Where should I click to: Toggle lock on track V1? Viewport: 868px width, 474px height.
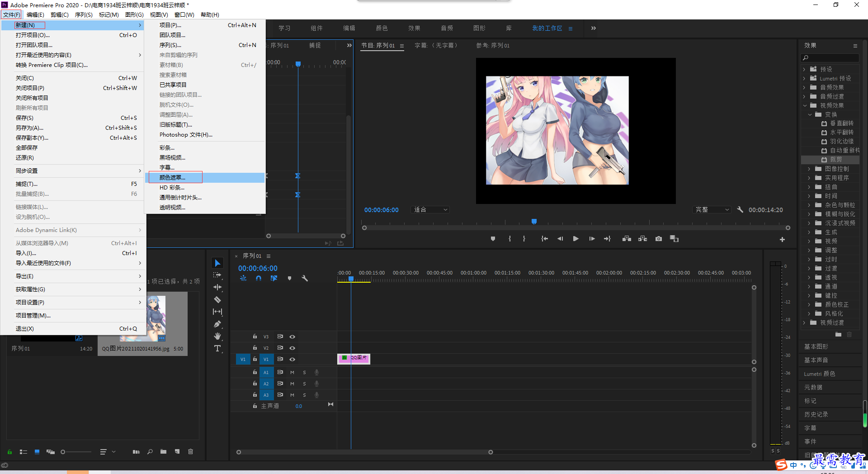(255, 359)
